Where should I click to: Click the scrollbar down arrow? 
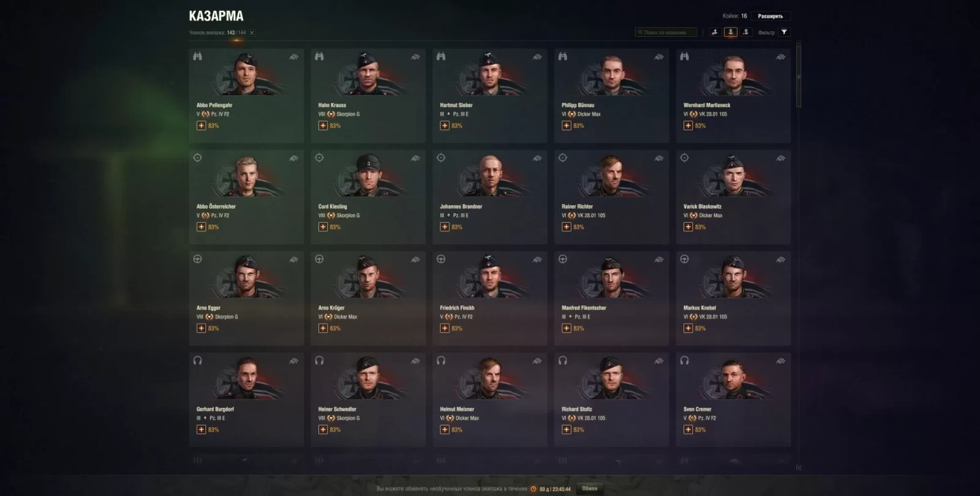[x=798, y=467]
